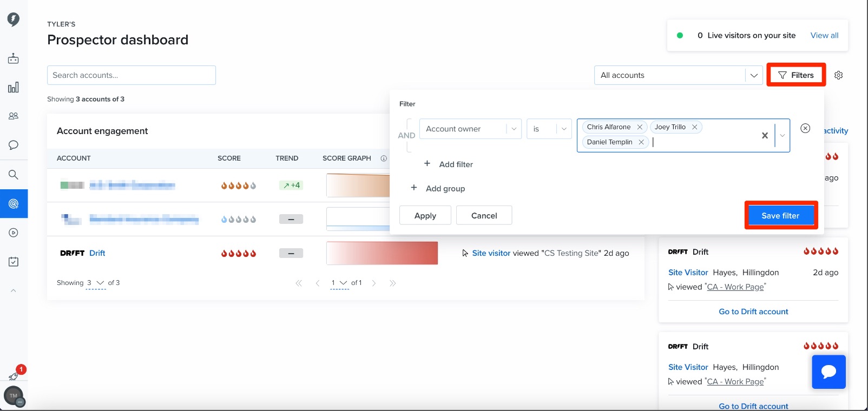Open dashboard settings gear icon

839,75
